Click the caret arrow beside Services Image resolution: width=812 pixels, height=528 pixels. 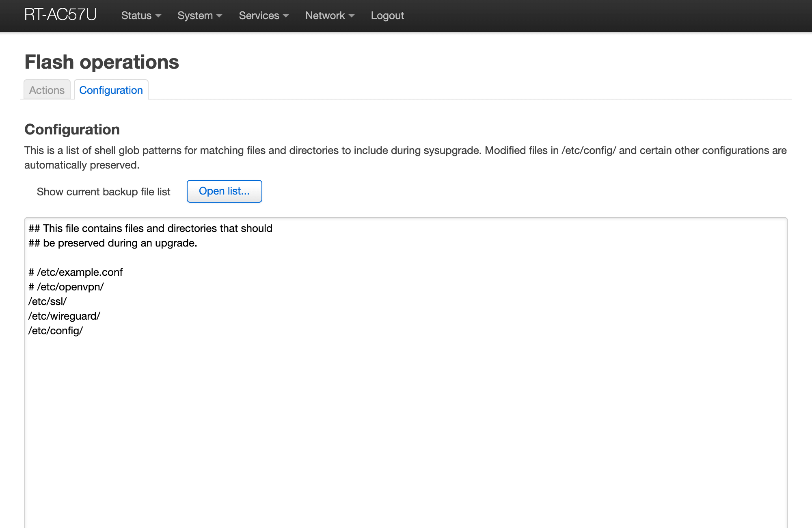coord(286,16)
